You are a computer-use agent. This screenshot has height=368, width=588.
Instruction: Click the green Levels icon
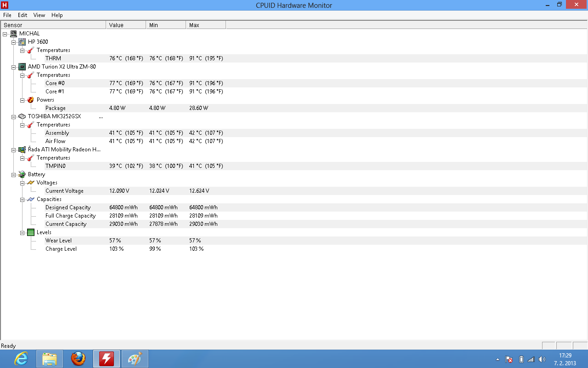point(31,232)
